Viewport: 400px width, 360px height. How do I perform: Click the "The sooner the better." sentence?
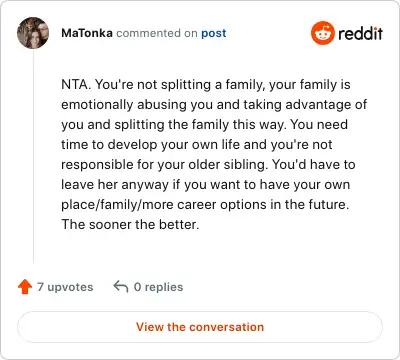click(x=130, y=224)
